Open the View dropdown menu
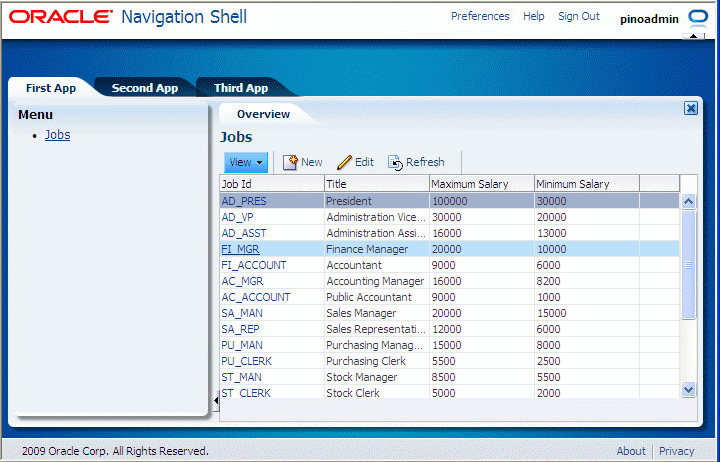The height and width of the screenshot is (462, 720). tap(246, 162)
